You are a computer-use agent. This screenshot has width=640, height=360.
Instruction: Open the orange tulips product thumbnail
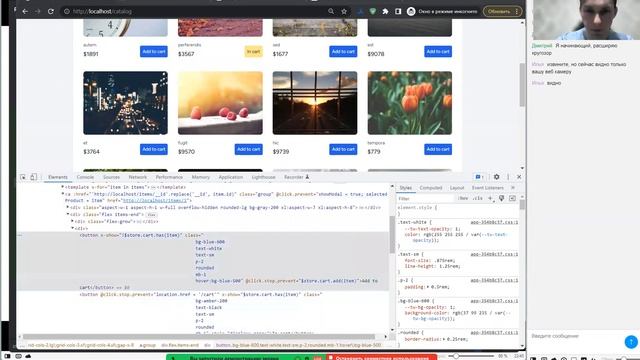tap(409, 103)
